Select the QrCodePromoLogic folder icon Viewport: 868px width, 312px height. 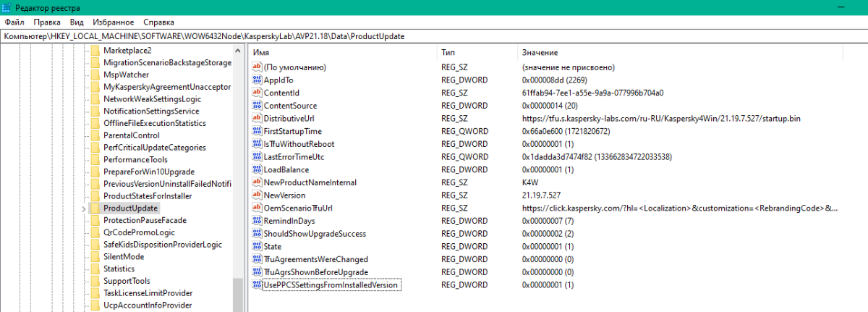pyautogui.click(x=95, y=232)
